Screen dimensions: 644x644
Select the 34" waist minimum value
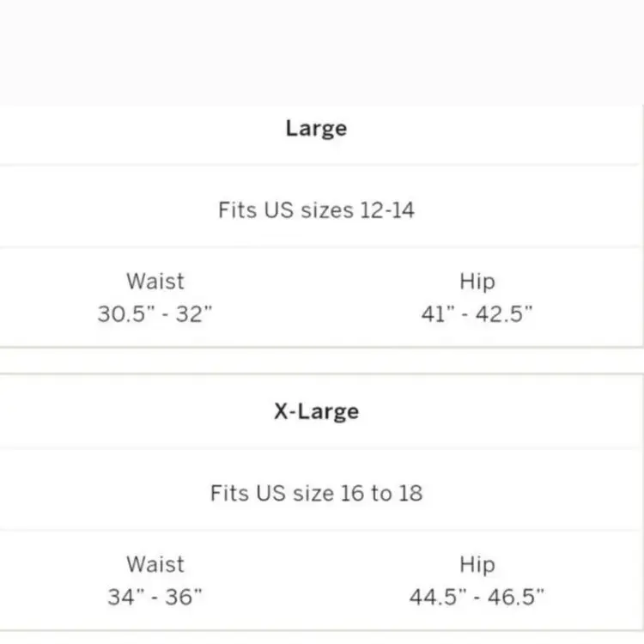tap(127, 598)
